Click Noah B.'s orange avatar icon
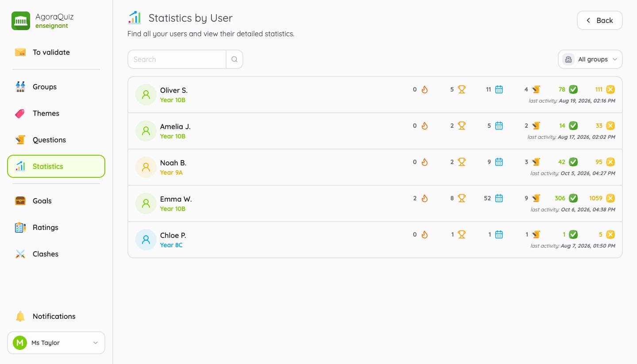This screenshot has height=364, width=637. [x=146, y=167]
